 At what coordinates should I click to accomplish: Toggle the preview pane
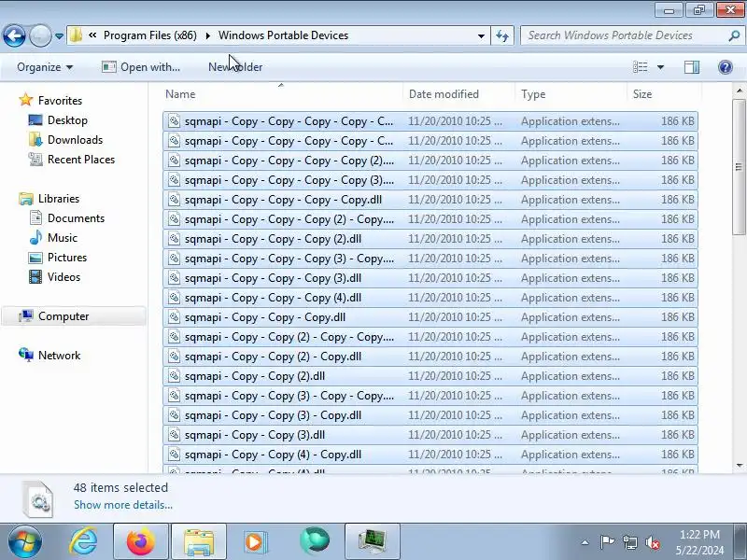[692, 67]
